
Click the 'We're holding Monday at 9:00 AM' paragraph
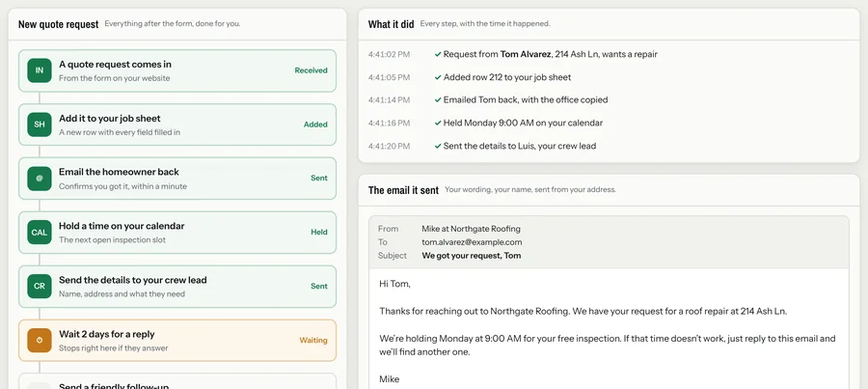tap(608, 345)
